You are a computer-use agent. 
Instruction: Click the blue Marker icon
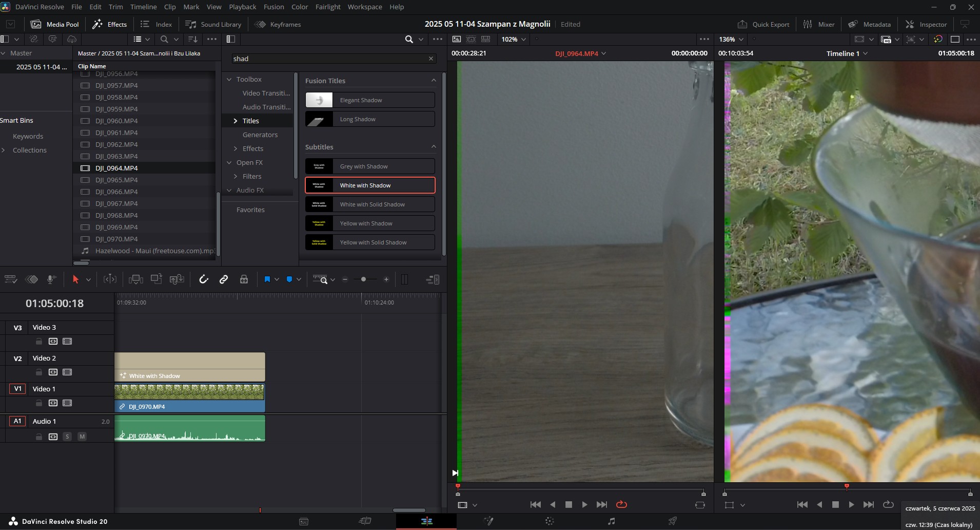[289, 279]
